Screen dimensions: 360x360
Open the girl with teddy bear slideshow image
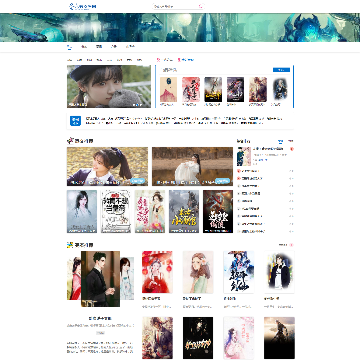(109, 86)
